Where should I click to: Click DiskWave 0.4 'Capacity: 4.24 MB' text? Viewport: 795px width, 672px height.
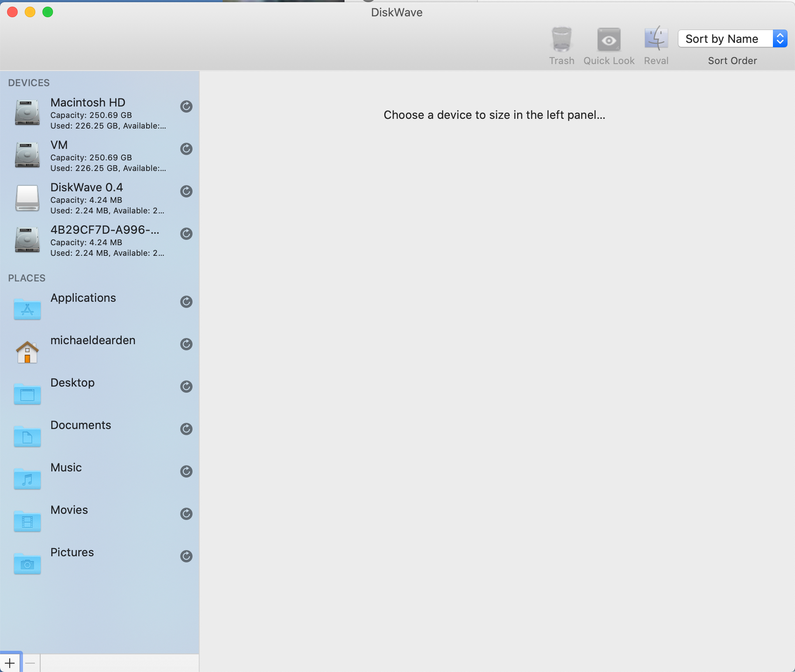point(86,200)
